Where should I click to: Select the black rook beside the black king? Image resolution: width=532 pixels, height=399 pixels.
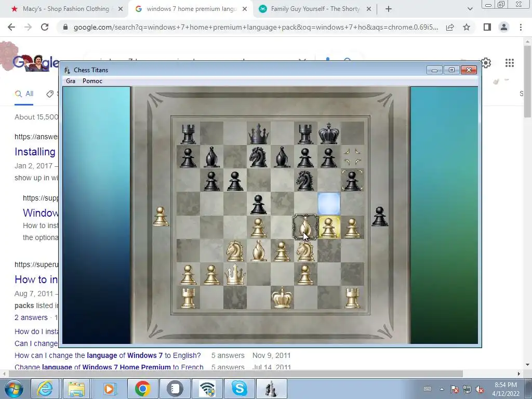[305, 134]
